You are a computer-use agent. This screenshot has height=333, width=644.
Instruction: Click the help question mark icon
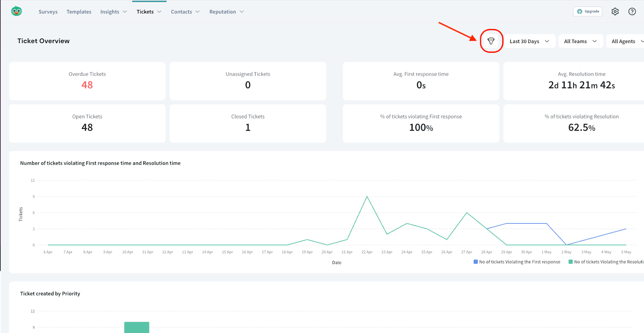coord(632,12)
